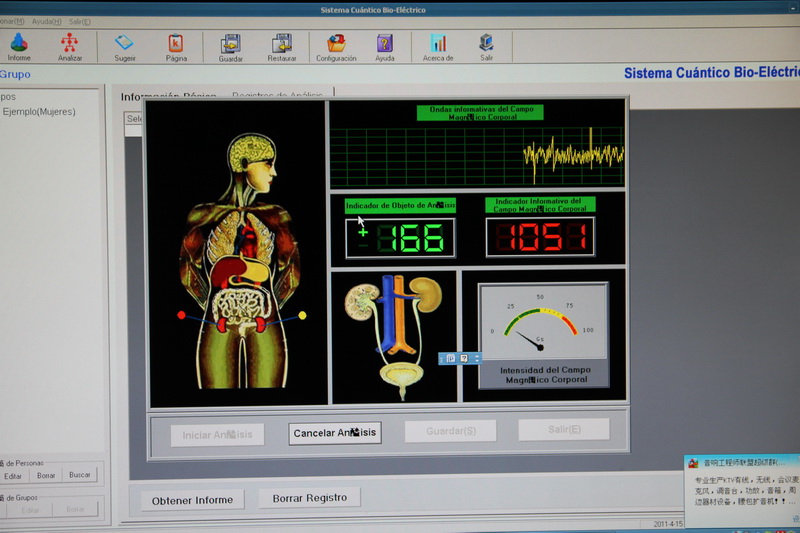
Task: Click the Buscar button under Personas
Action: pyautogui.click(x=79, y=476)
